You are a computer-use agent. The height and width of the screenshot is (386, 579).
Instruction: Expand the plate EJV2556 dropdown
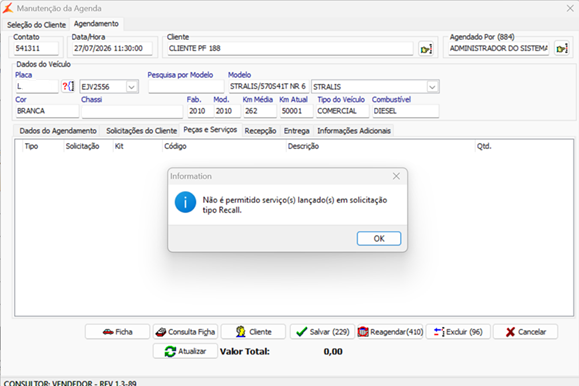[131, 87]
